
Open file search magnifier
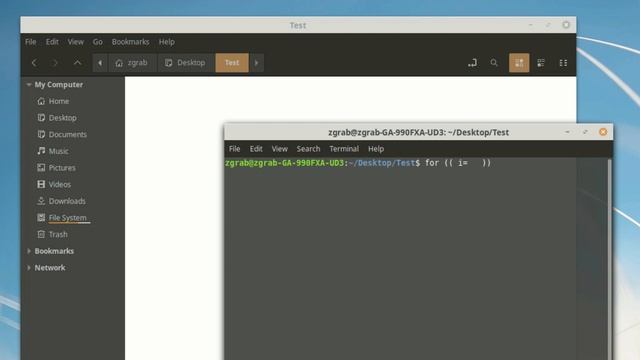[494, 63]
